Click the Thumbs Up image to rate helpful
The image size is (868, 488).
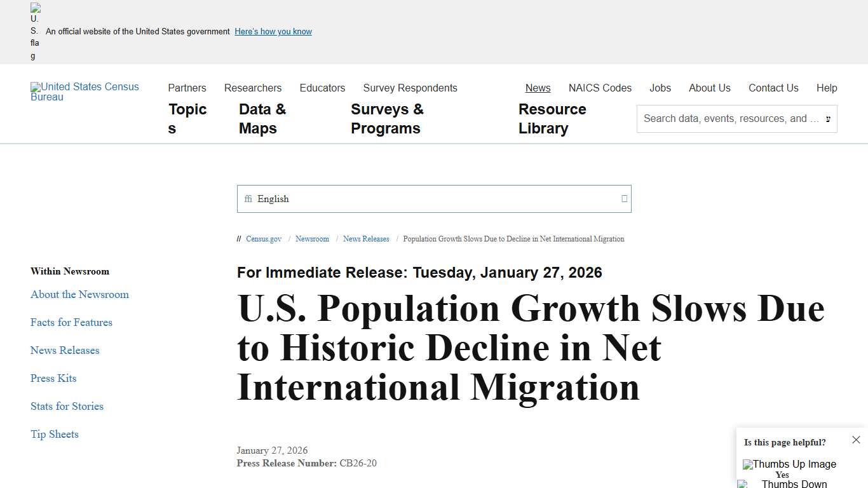coord(789,464)
